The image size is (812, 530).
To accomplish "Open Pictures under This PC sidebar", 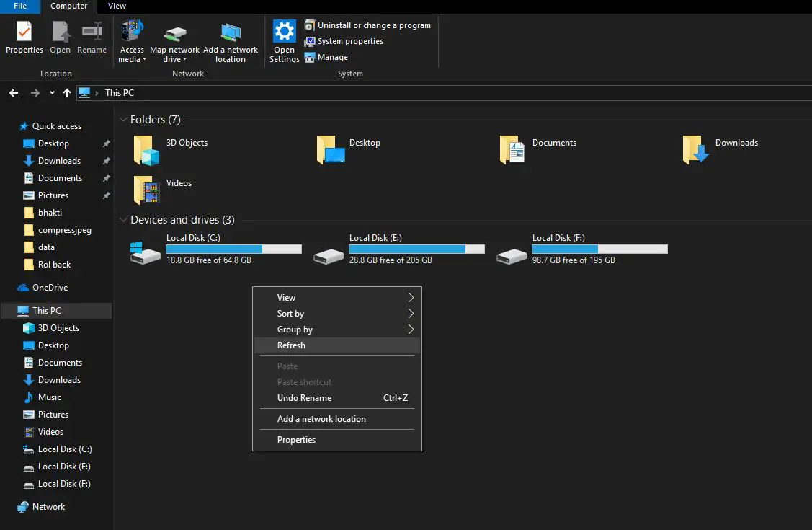I will pyautogui.click(x=53, y=415).
